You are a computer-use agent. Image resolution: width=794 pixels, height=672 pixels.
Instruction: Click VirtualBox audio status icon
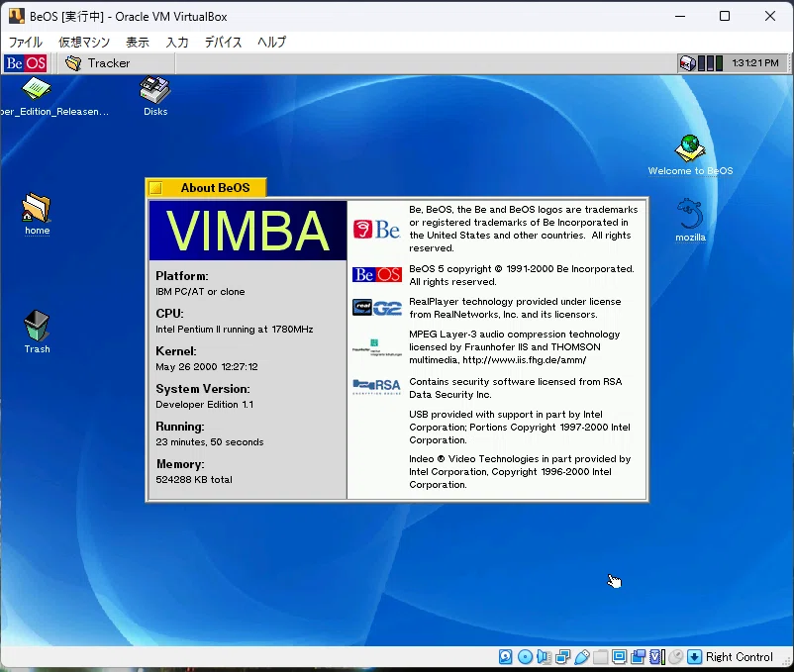[544, 657]
